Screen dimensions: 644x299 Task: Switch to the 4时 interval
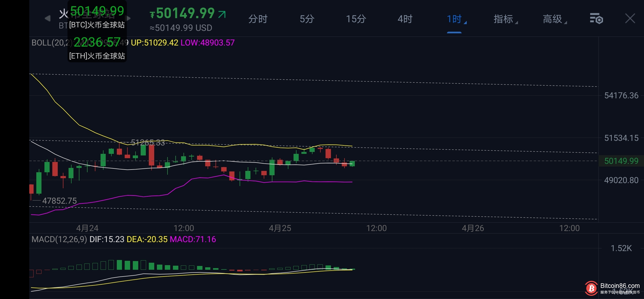(405, 19)
